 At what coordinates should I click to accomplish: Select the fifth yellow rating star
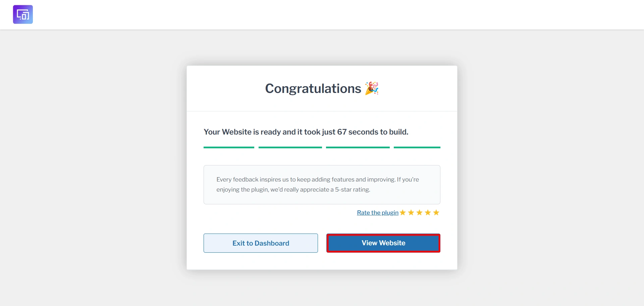(436, 212)
